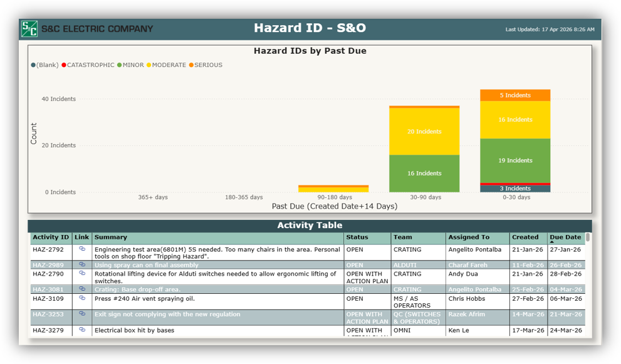Viewport: 621px width, 364px height.
Task: Click due date '06-Mar-26'
Action: click(x=566, y=299)
